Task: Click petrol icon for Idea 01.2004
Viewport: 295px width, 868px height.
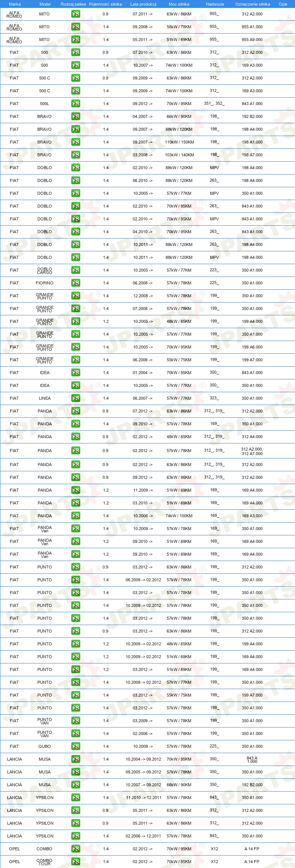Action: tap(75, 373)
